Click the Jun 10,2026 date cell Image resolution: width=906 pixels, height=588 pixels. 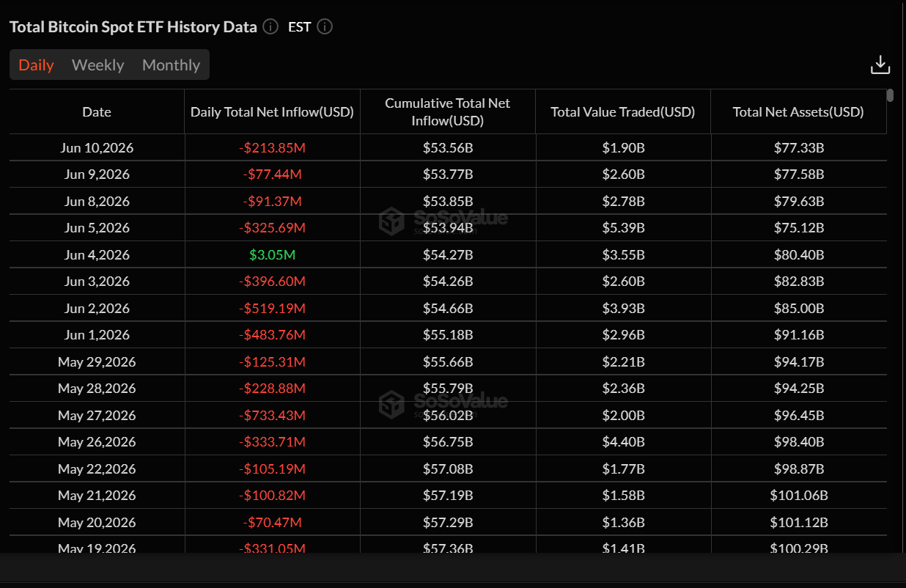point(97,148)
